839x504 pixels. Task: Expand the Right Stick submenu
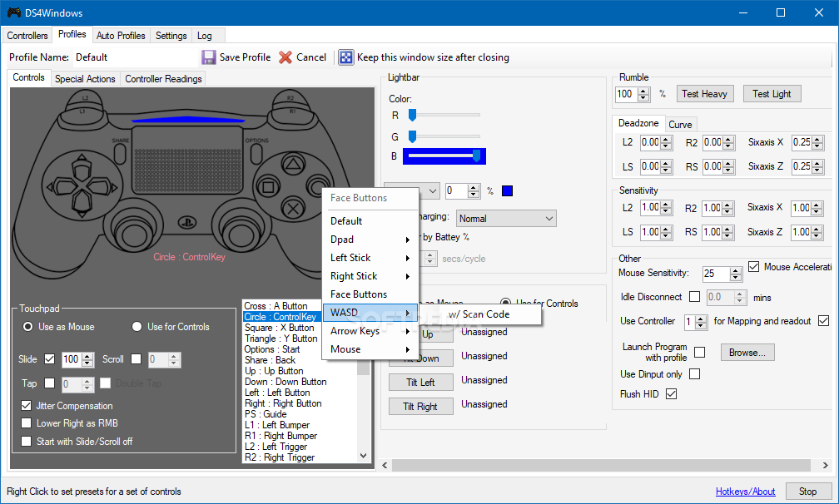click(370, 276)
